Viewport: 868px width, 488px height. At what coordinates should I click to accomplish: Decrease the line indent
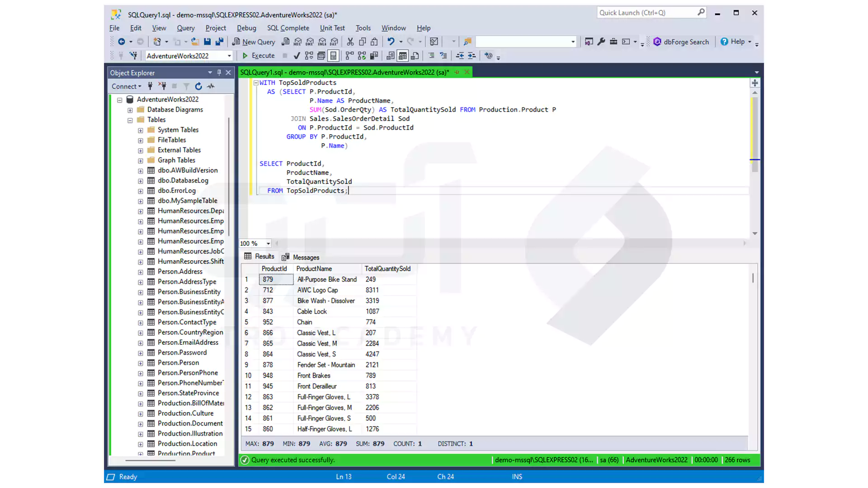click(x=460, y=56)
